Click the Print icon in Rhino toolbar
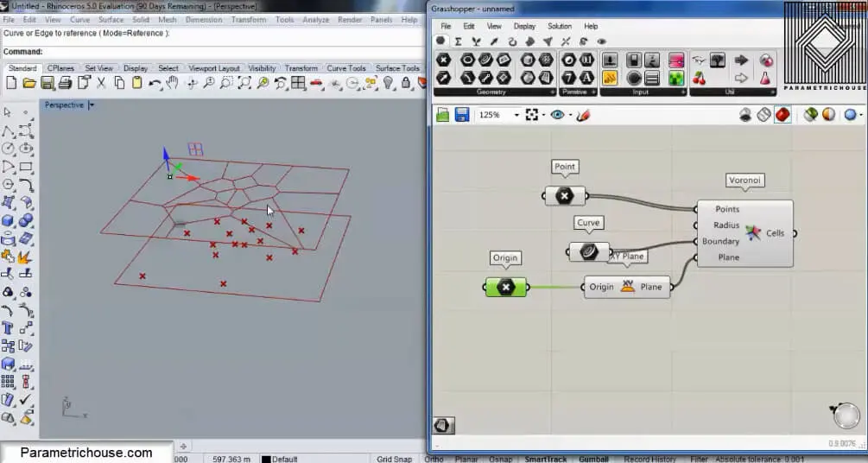This screenshot has width=868, height=463. click(x=66, y=83)
